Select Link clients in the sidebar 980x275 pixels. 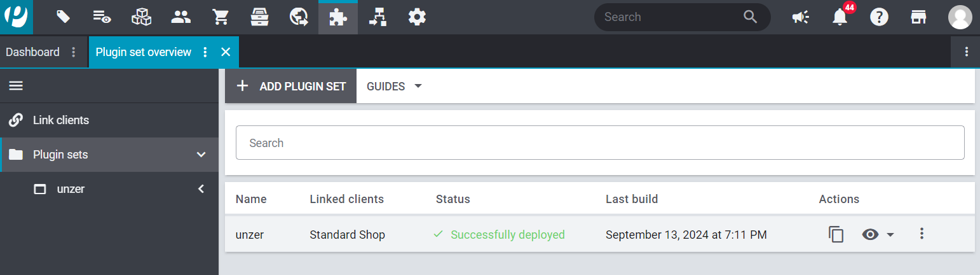click(x=60, y=120)
